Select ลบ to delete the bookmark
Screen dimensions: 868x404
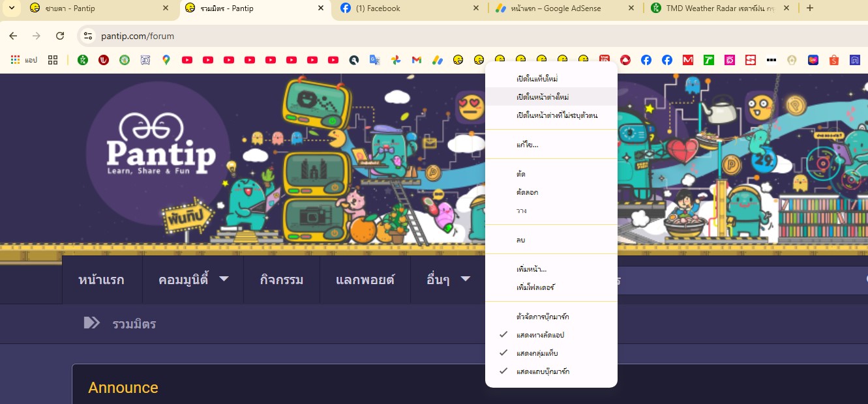[552, 240]
